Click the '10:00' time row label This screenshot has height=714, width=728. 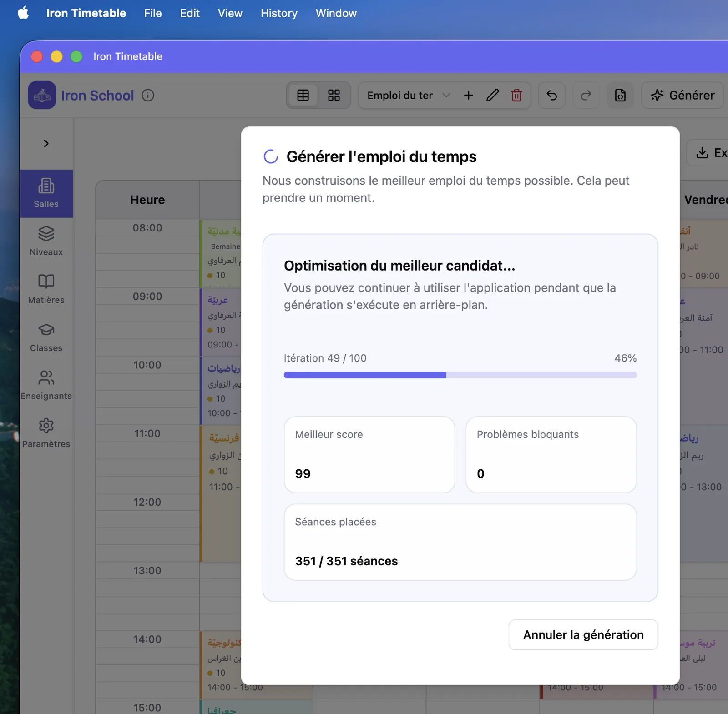(x=147, y=365)
